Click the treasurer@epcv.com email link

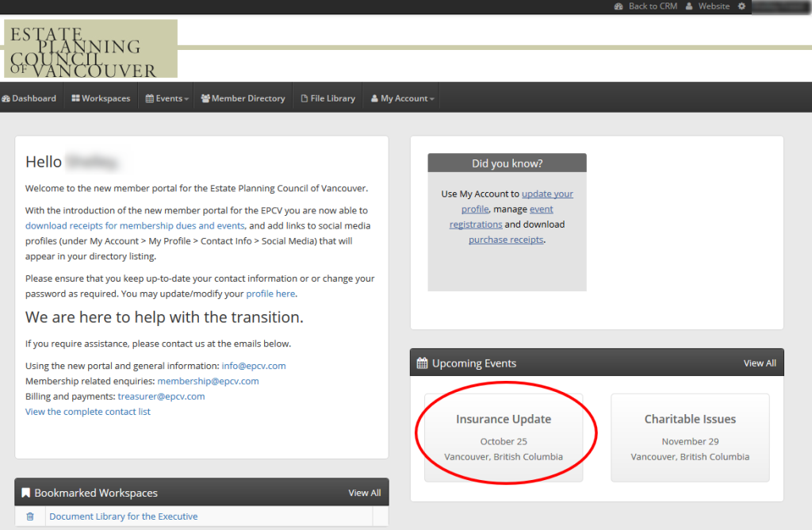161,397
